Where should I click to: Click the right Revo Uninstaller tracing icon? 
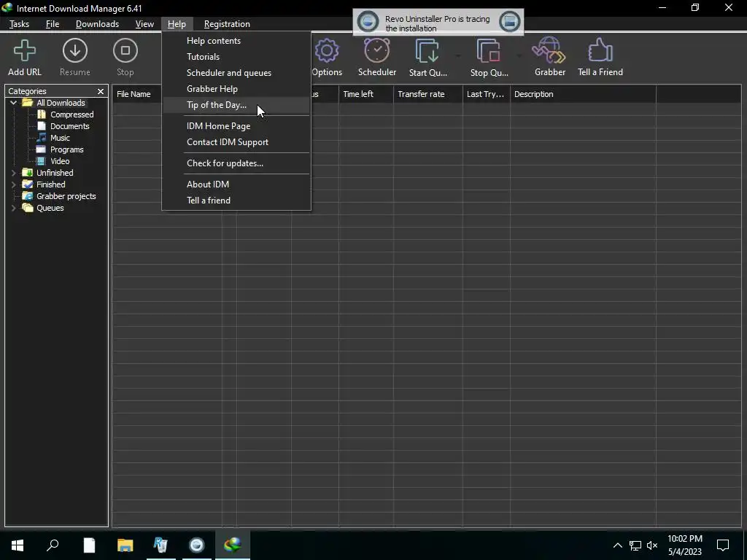(x=509, y=22)
